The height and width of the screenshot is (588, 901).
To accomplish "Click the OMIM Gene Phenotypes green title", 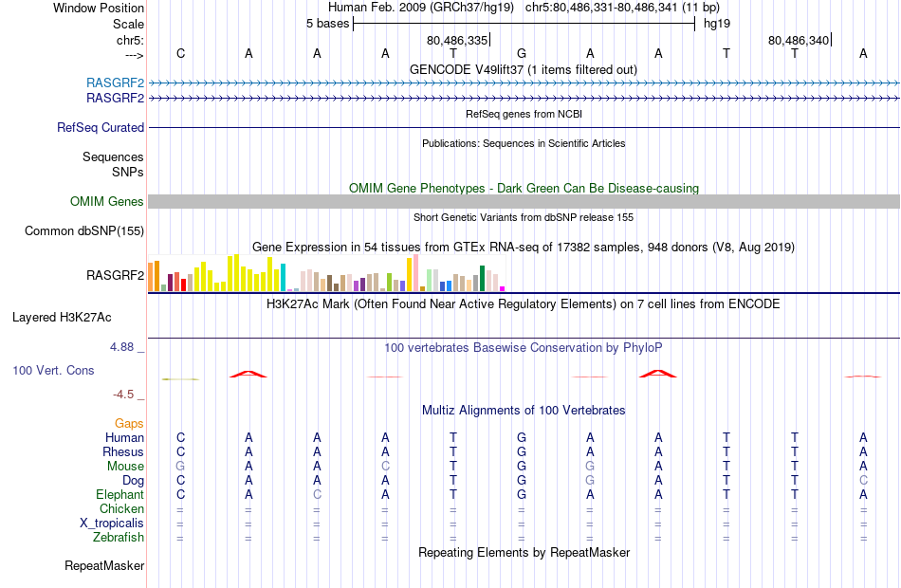I will click(x=524, y=189).
